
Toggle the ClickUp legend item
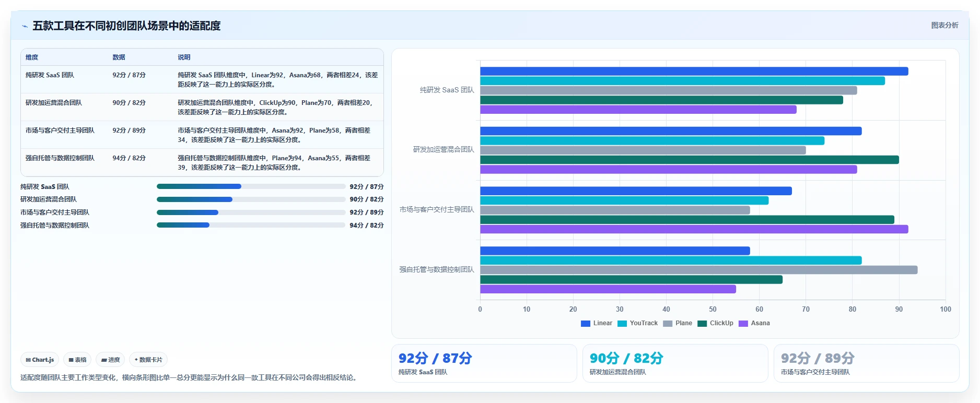pos(715,323)
